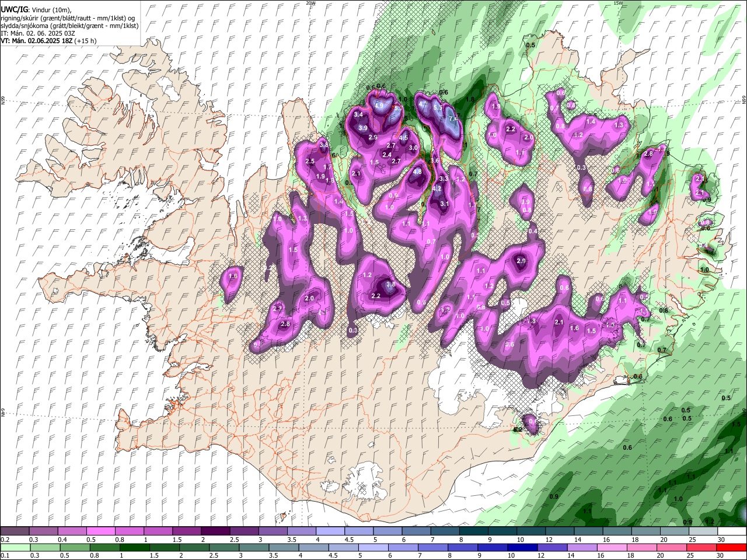The width and height of the screenshot is (747, 560).
Task: Pick the deep blue 10 swatch in lower legend row
Action: (x=522, y=547)
